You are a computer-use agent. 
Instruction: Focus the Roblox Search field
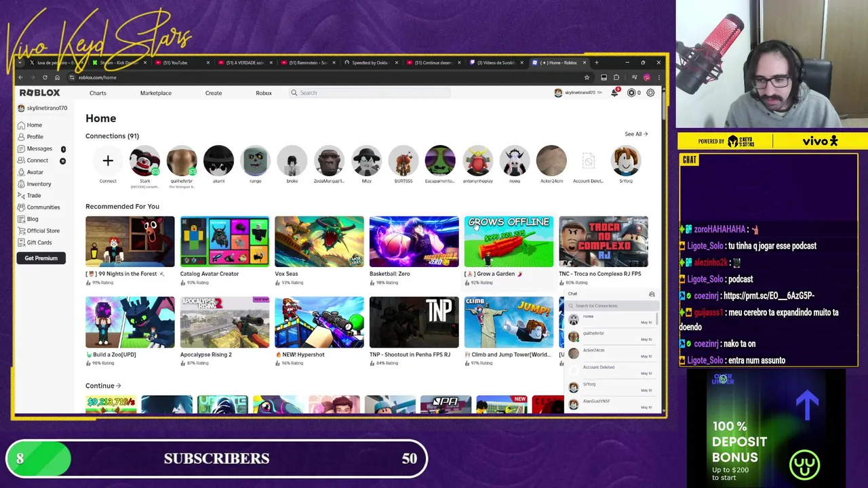click(370, 93)
